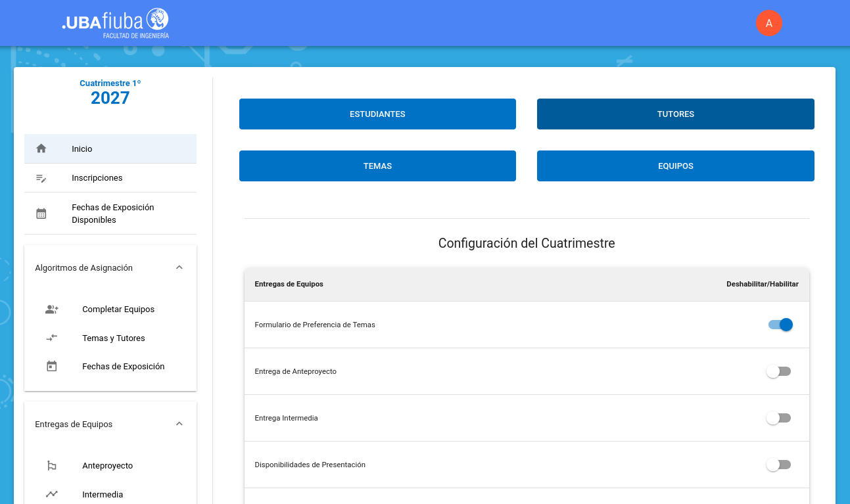
Task: Enable the Entrega de Anteproyecto toggle
Action: tap(778, 371)
